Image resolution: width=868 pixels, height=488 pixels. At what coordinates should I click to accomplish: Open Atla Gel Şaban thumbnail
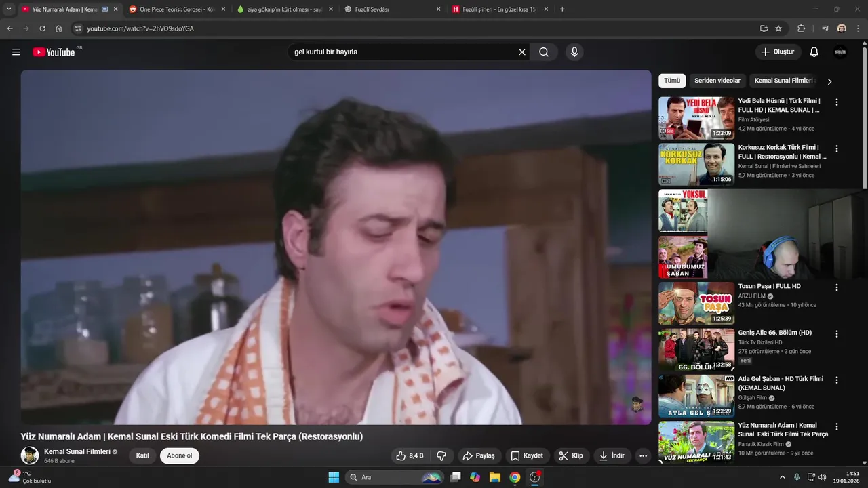(x=696, y=396)
